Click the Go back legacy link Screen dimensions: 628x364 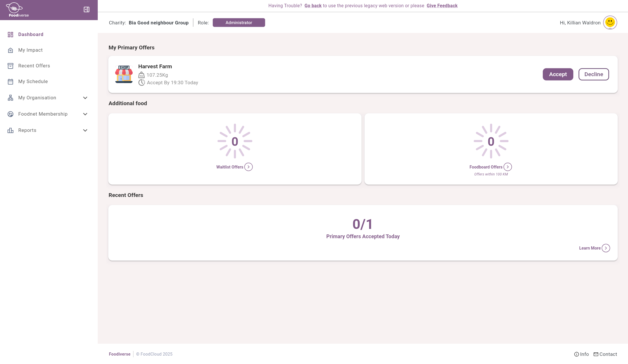313,6
